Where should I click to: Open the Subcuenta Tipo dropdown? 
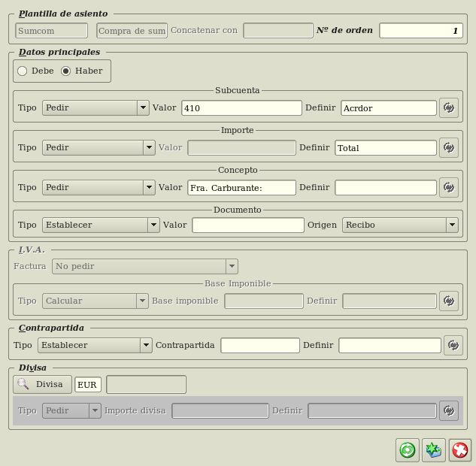click(x=96, y=107)
